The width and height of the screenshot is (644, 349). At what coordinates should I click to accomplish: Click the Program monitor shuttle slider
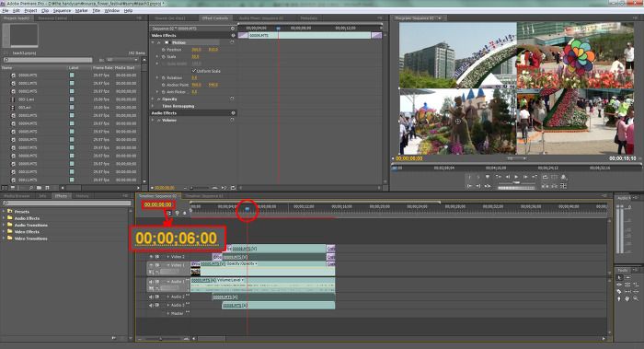(x=517, y=182)
